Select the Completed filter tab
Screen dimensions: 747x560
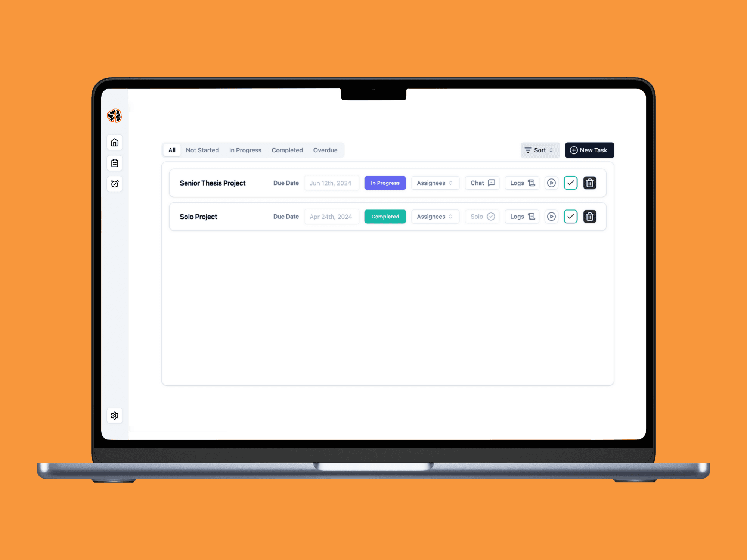[x=287, y=150]
